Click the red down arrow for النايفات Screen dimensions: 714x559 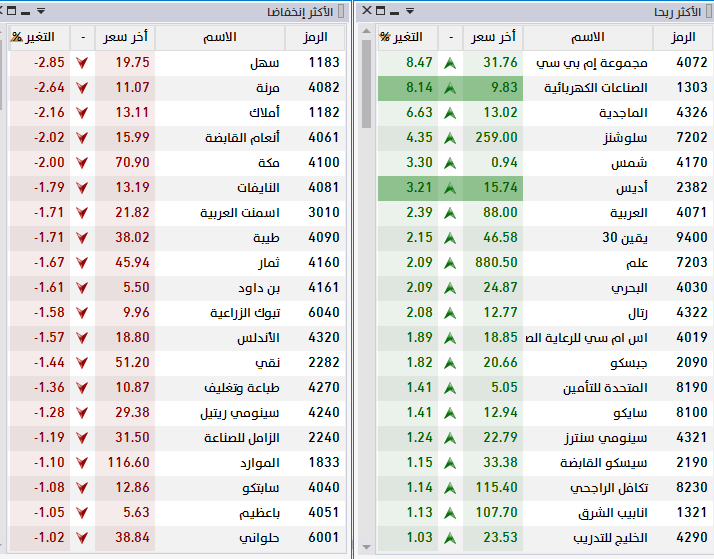[82, 188]
